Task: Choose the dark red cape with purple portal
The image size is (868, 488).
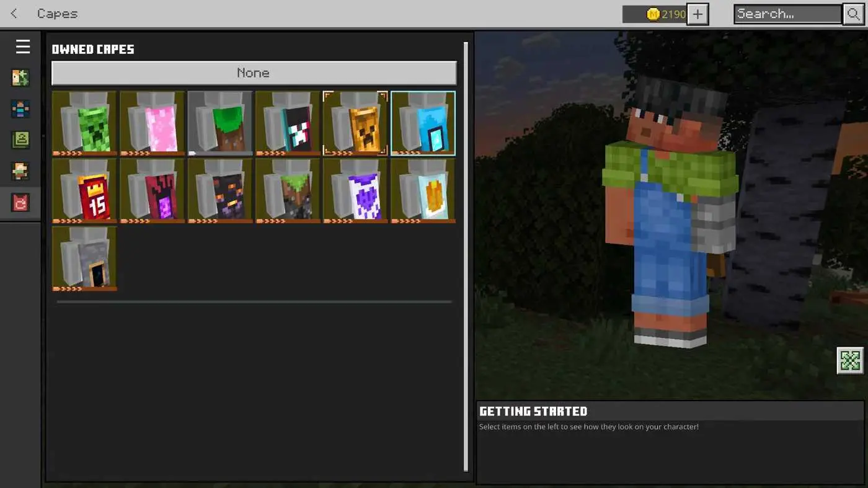Action: 153,191
